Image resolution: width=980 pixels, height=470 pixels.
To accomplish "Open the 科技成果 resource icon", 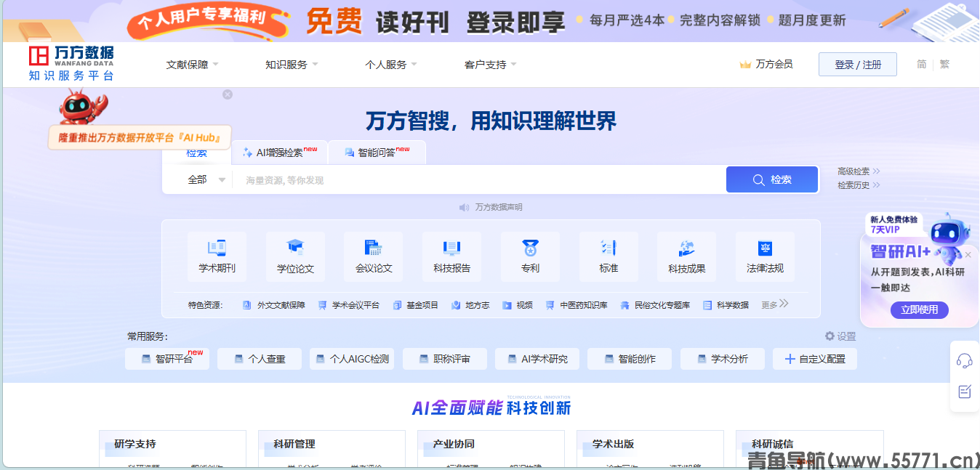I will [x=687, y=256].
